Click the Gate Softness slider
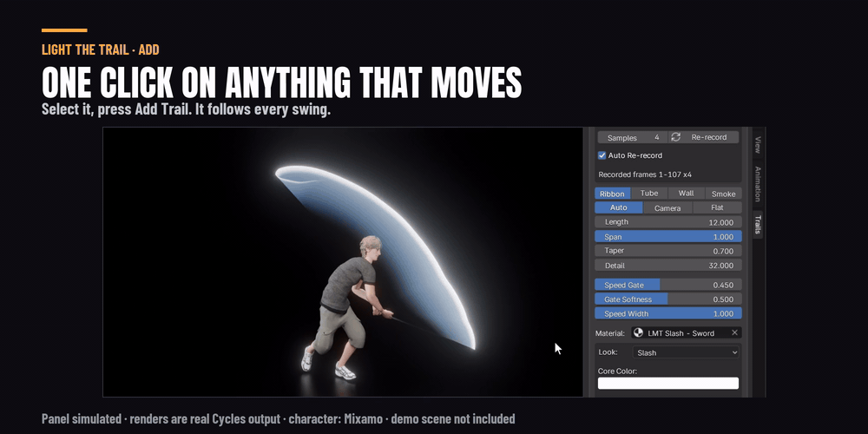Viewport: 868px width, 434px height. tap(668, 299)
